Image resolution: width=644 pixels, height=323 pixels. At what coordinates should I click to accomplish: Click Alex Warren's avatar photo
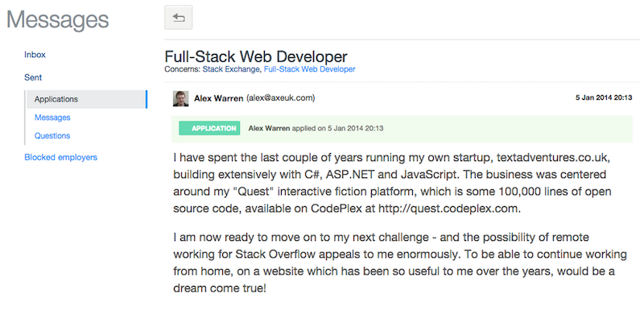tap(180, 98)
